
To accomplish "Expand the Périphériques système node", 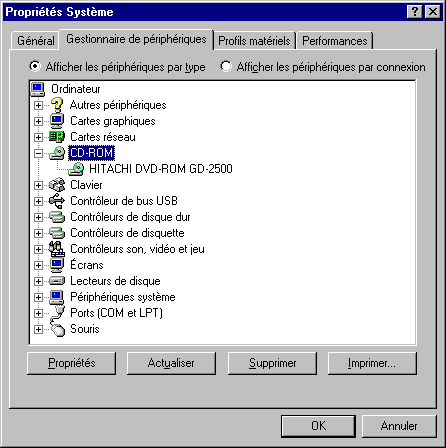I will (38, 297).
